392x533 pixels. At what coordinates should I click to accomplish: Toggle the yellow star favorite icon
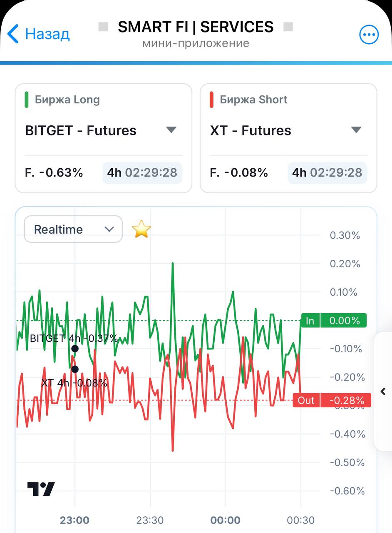coord(141,229)
